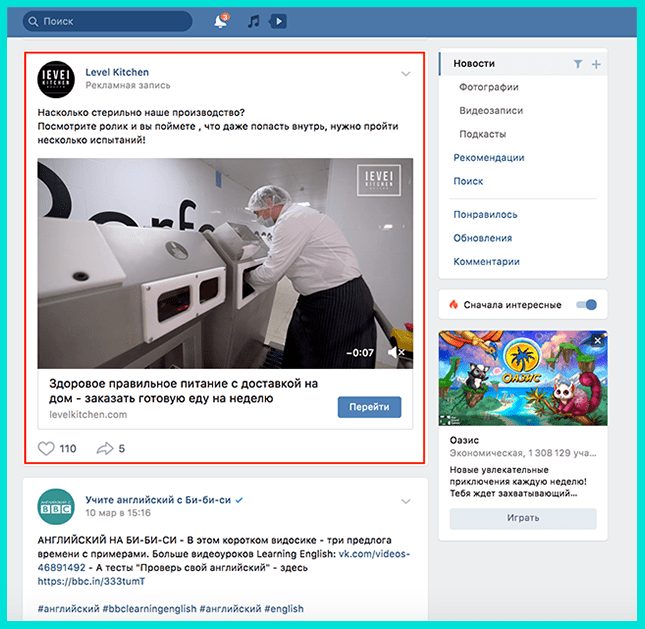The image size is (645, 629).
Task: Click the Перейти button
Action: 369,407
